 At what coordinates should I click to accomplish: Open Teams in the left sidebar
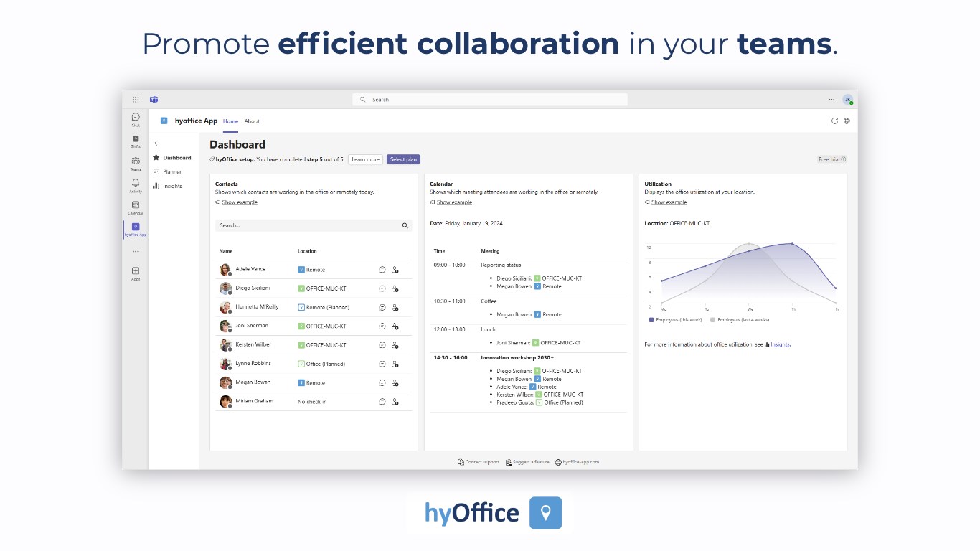pos(136,163)
